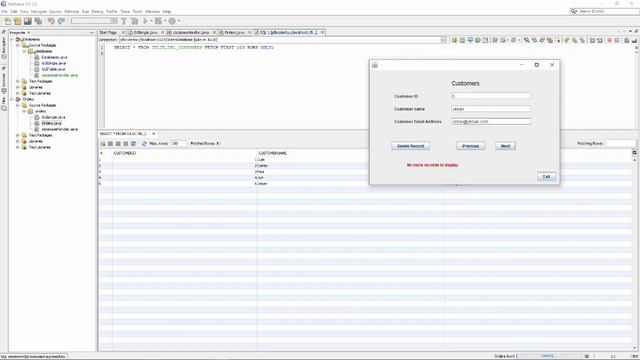Open the project configuration dropdown in toolbar
The width and height of the screenshot is (640, 360).
[114, 21]
